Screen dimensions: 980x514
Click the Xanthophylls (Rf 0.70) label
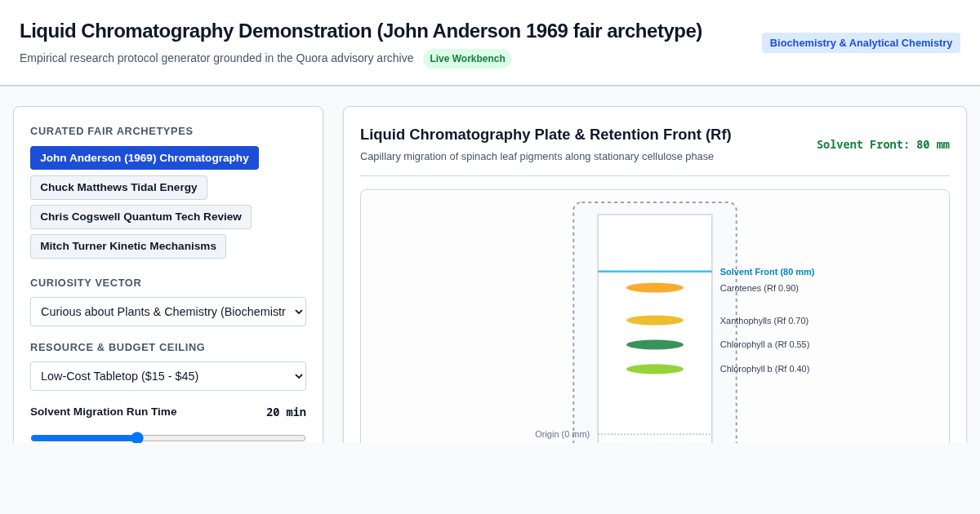764,321
